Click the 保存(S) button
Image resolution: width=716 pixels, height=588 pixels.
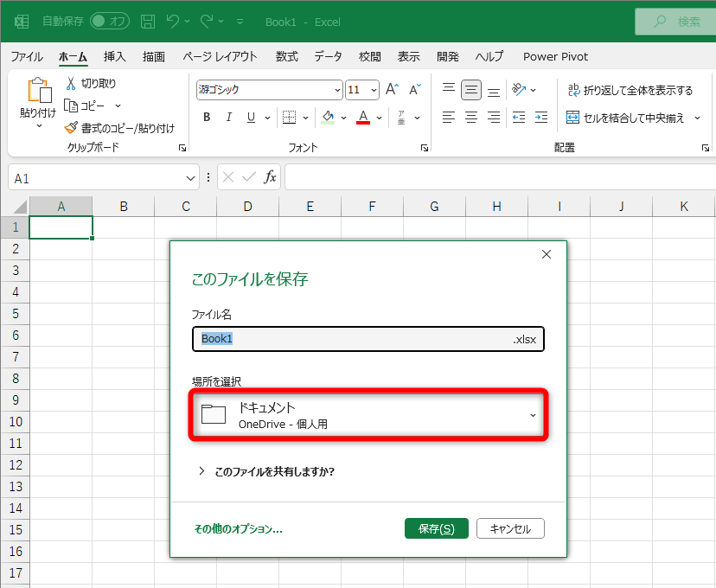point(436,528)
